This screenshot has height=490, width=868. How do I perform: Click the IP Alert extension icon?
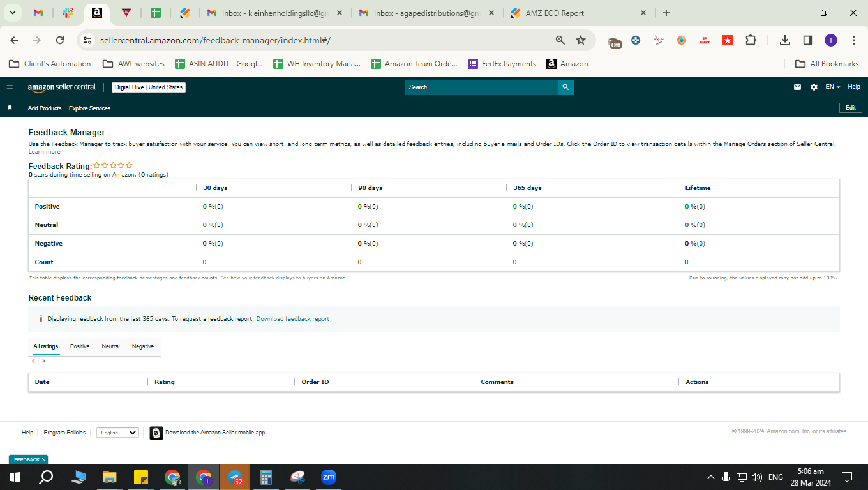(705, 40)
